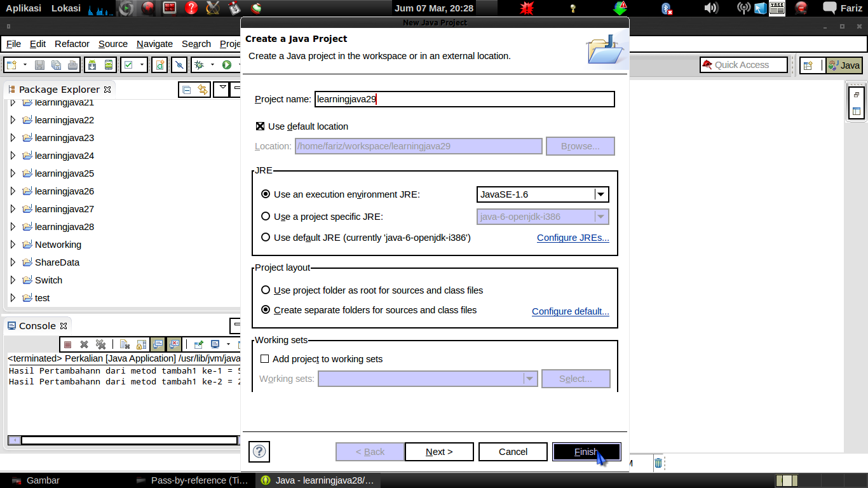
Task: Open the Configure default link
Action: 571,311
